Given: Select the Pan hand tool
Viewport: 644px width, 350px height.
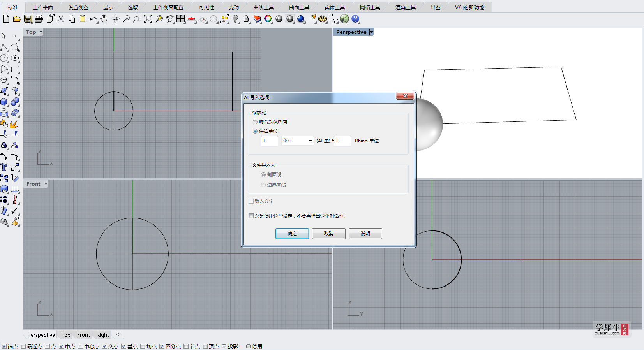Looking at the screenshot, I should [104, 19].
